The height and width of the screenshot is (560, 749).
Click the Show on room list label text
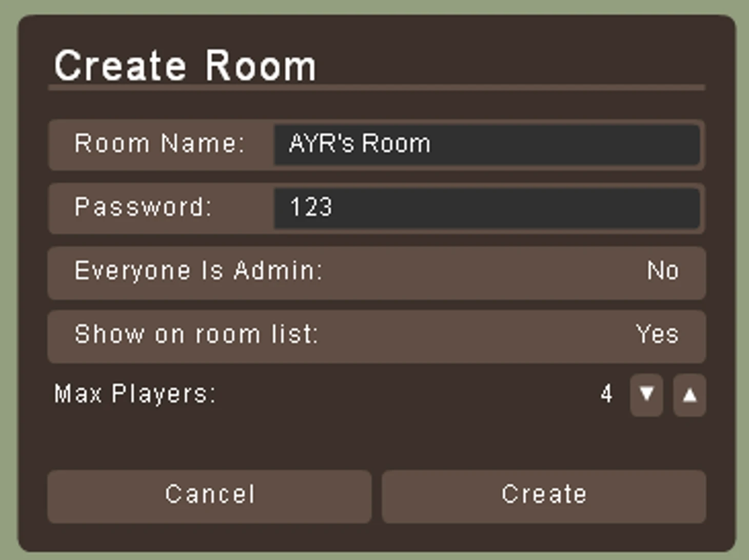point(196,334)
